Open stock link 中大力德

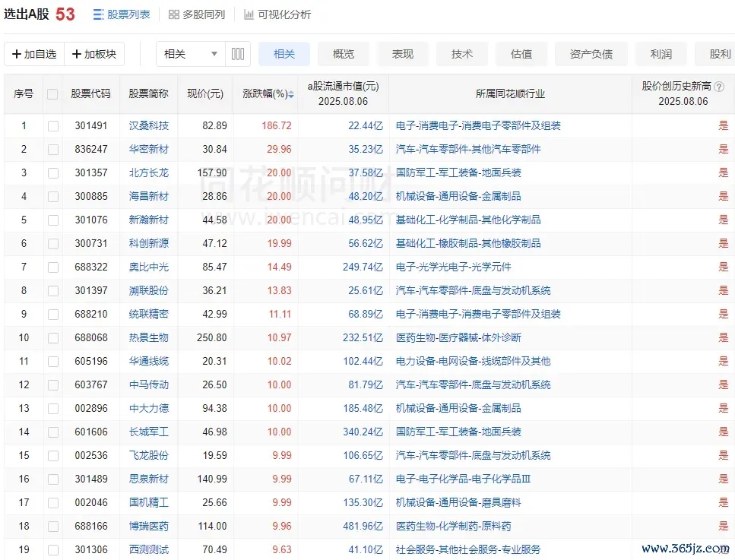[148, 408]
